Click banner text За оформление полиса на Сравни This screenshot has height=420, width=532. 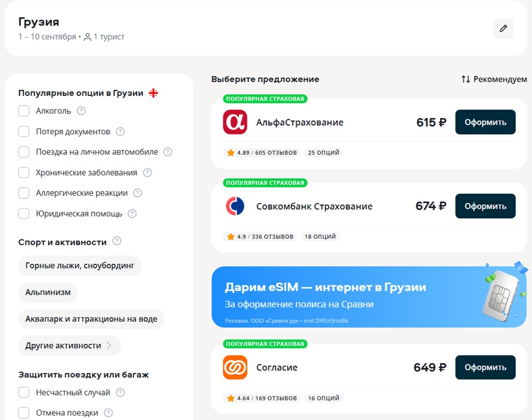[300, 304]
